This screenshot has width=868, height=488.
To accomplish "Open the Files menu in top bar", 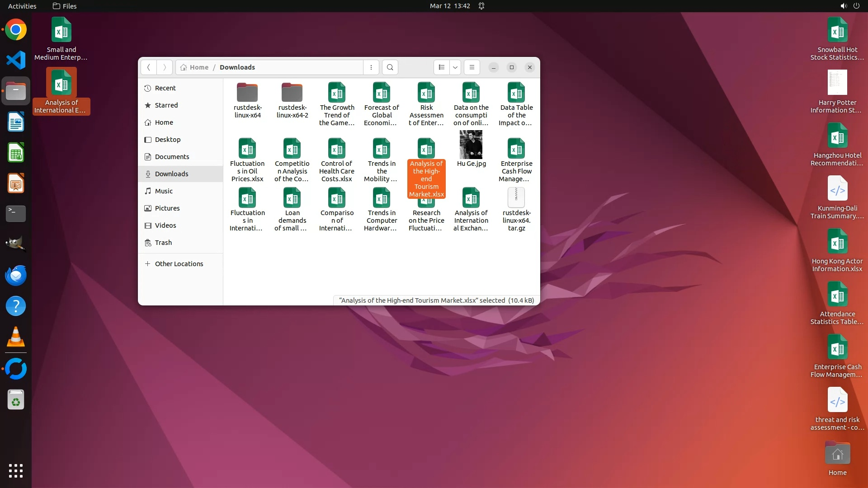I will point(65,6).
